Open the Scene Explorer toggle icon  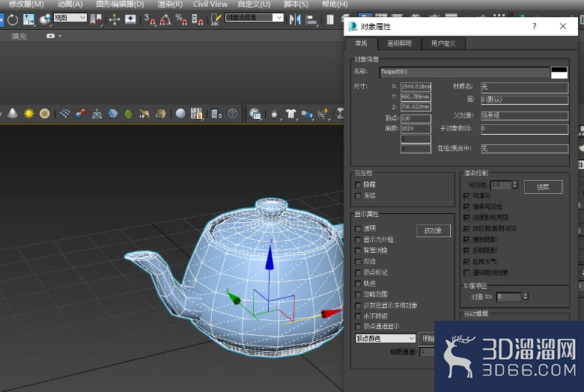coord(330,19)
